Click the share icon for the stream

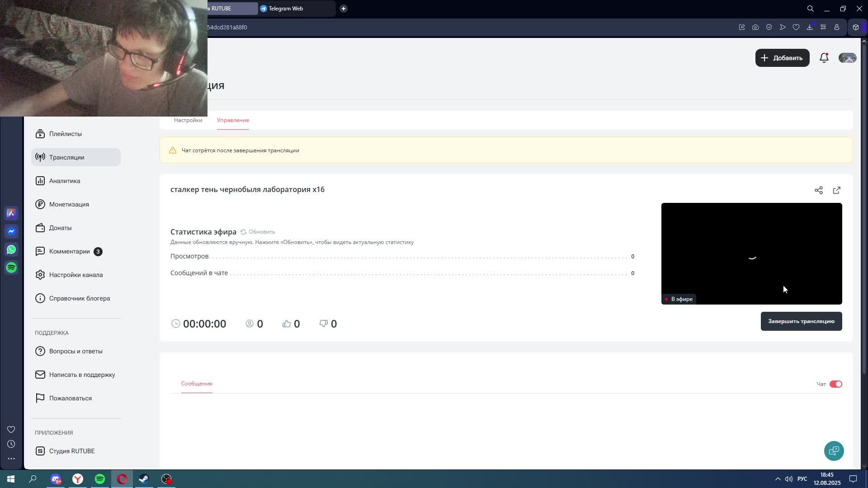818,190
